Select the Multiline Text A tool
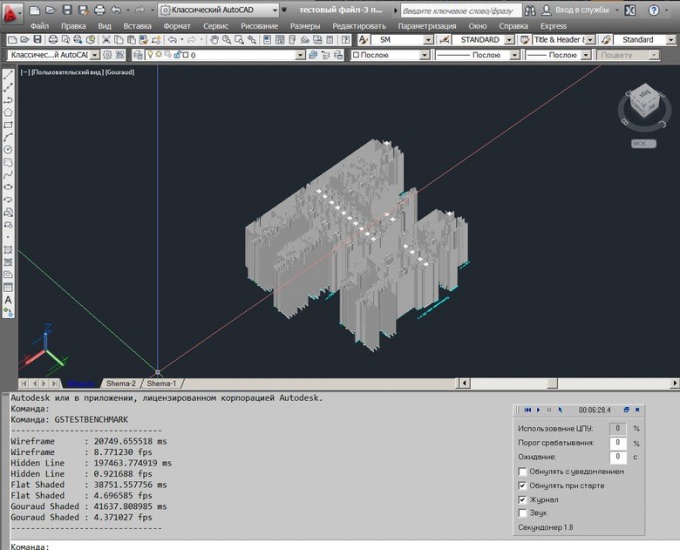Screen dimensions: 680x550 [8, 300]
